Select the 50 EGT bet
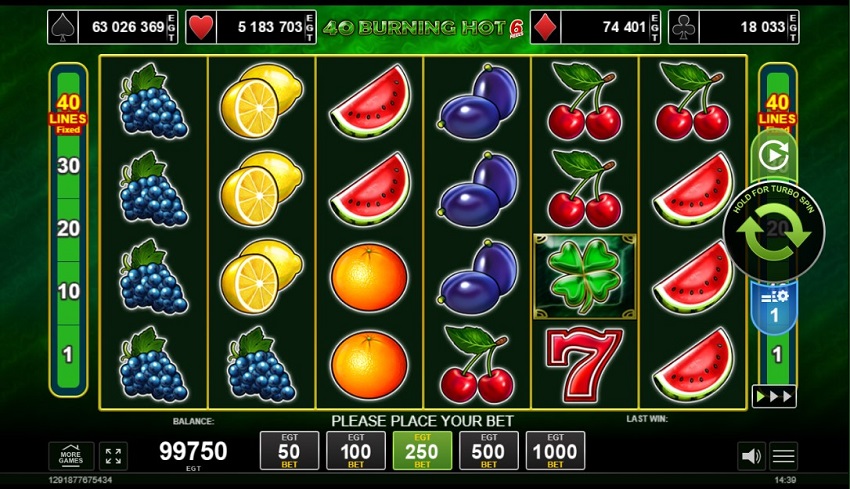Viewport: 850px width, 489px height. 289,451
